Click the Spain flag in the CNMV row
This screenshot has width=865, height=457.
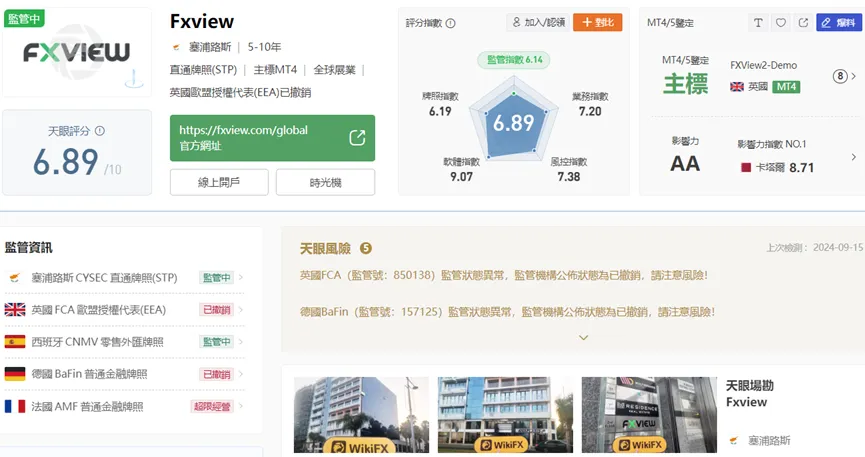tap(15, 342)
